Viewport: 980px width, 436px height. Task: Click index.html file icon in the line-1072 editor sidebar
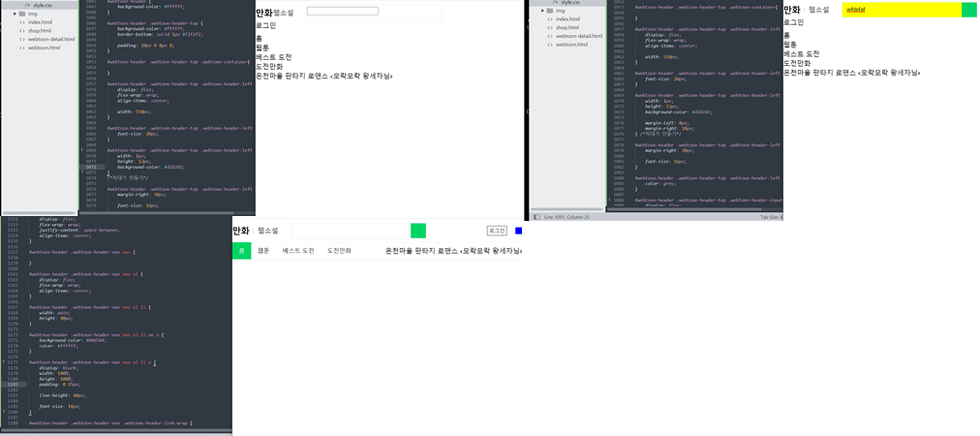pyautogui.click(x=22, y=22)
